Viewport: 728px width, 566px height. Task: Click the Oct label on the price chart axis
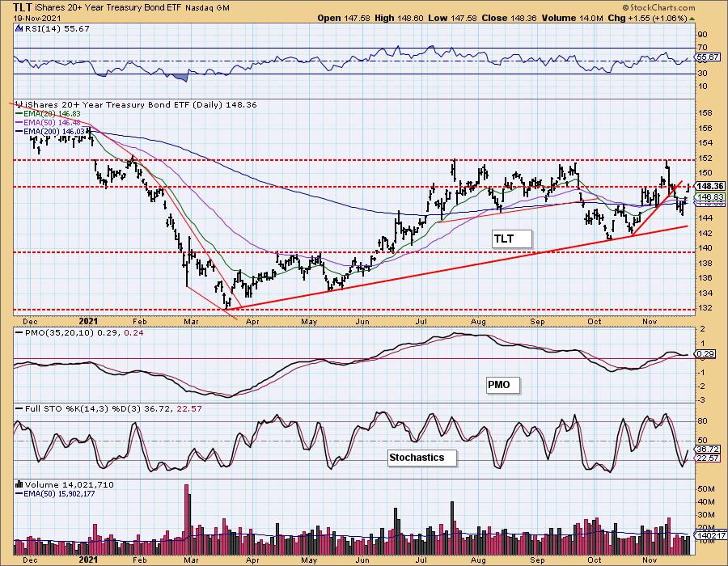click(x=595, y=322)
